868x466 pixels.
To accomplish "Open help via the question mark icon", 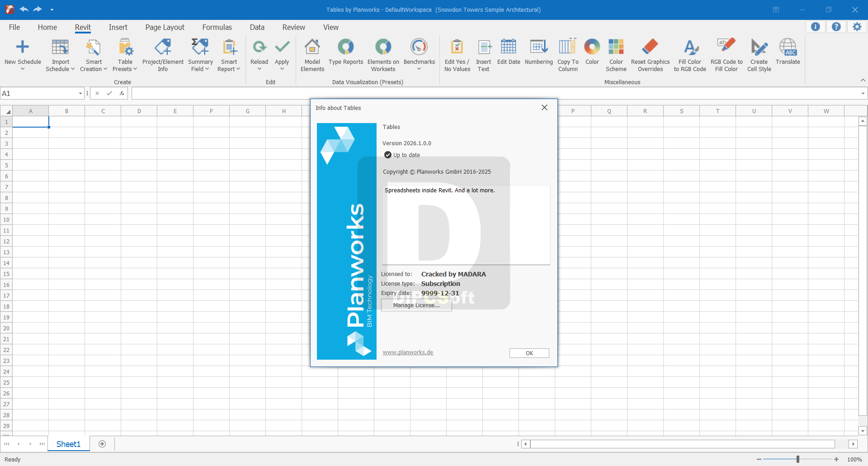I will point(836,27).
